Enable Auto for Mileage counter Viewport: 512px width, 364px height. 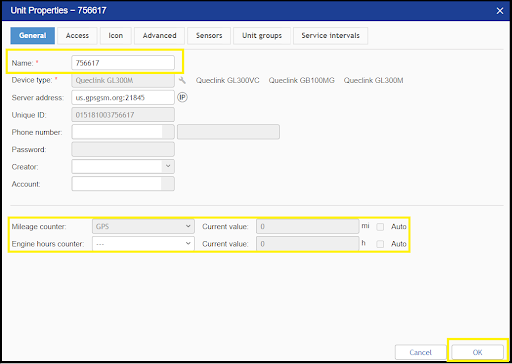(x=380, y=227)
